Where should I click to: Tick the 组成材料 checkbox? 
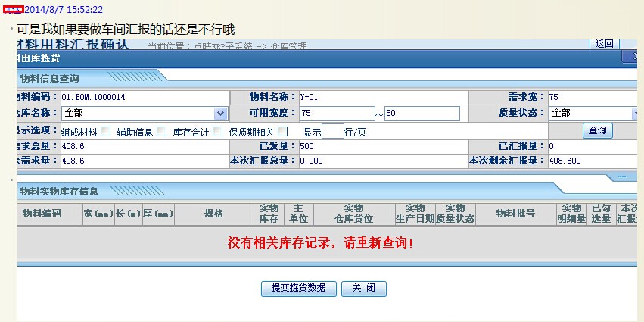(105, 132)
